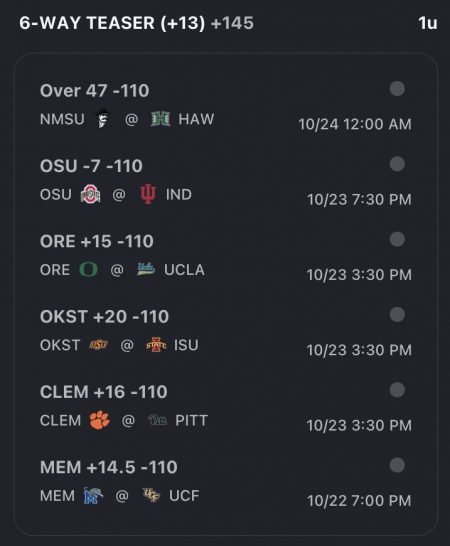
Task: Click the Clemson paw logo
Action: pos(100,420)
